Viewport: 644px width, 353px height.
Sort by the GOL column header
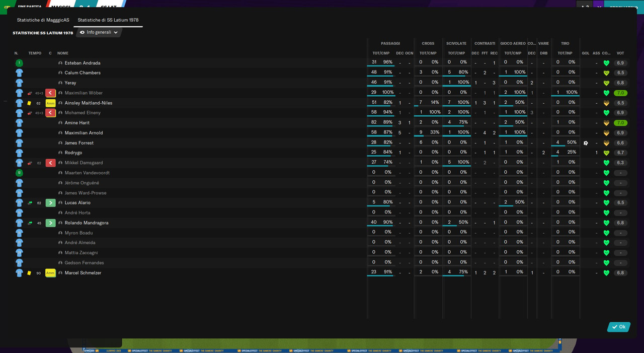coord(586,53)
